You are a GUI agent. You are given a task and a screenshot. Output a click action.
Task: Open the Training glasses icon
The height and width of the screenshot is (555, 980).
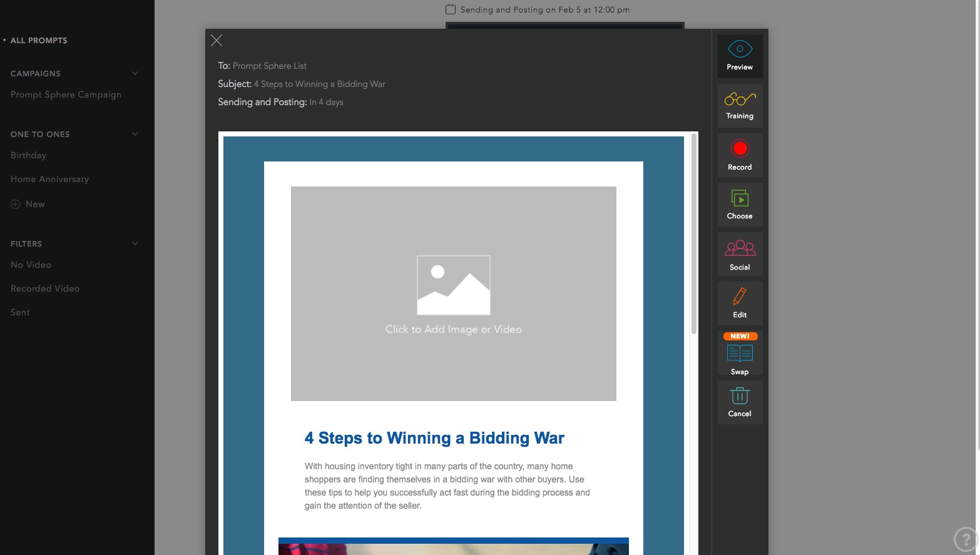pyautogui.click(x=740, y=99)
